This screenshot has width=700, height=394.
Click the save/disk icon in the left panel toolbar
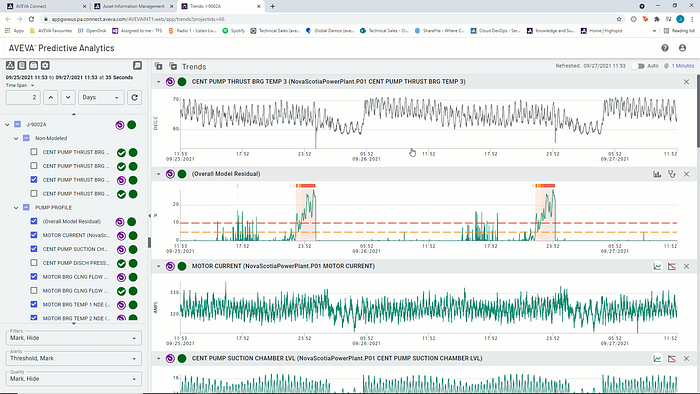[x=33, y=66]
